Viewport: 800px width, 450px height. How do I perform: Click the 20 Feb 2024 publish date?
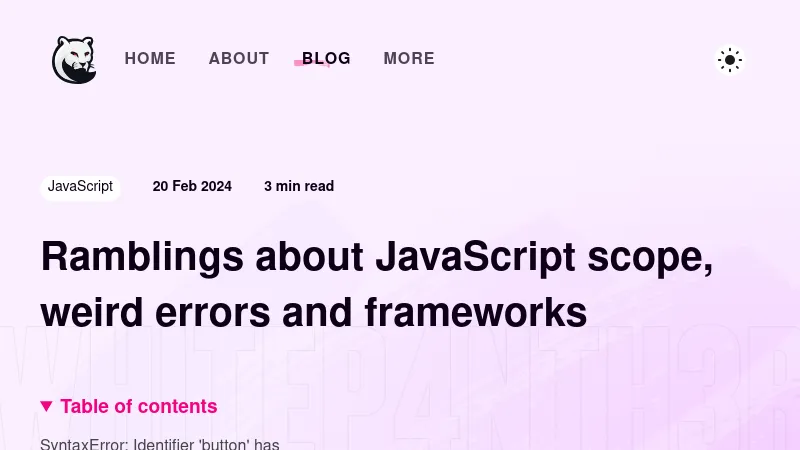[192, 187]
